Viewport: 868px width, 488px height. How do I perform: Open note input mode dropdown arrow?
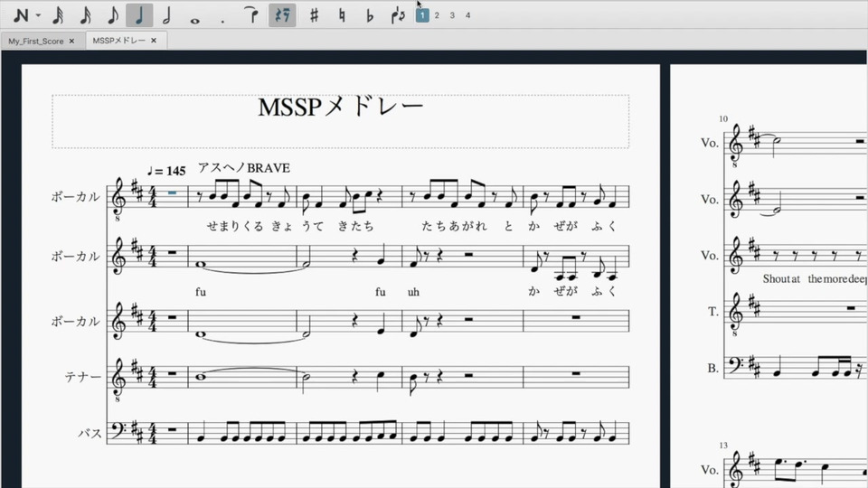tap(38, 15)
